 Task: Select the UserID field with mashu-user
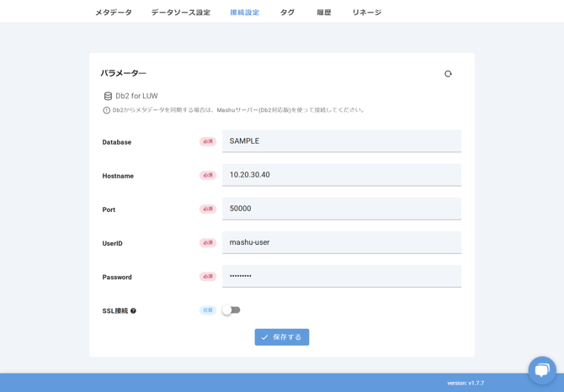(341, 242)
